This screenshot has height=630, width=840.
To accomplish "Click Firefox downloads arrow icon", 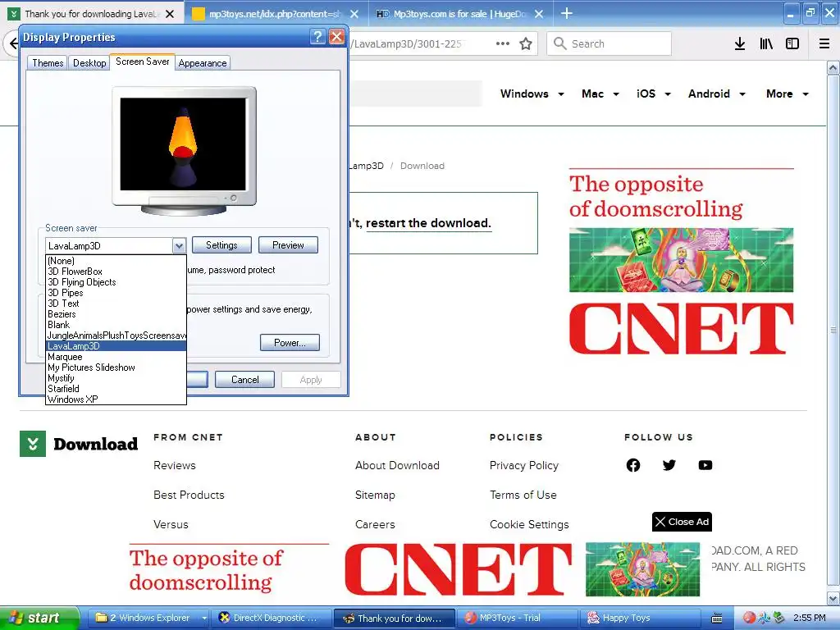I will click(x=740, y=44).
